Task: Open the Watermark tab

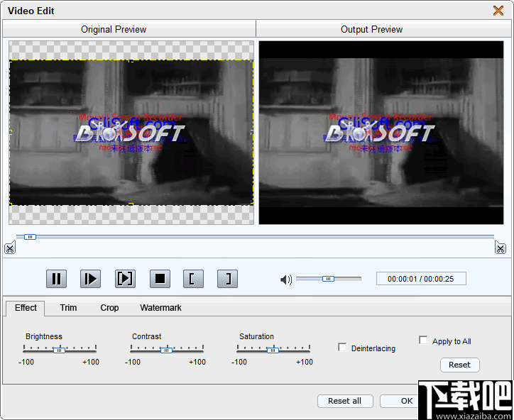Action: coord(160,308)
